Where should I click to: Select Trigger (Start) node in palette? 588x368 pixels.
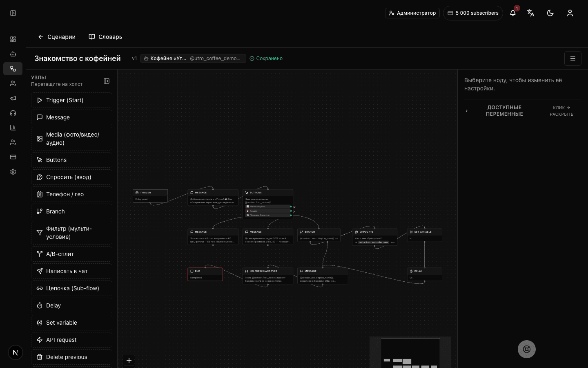click(72, 100)
